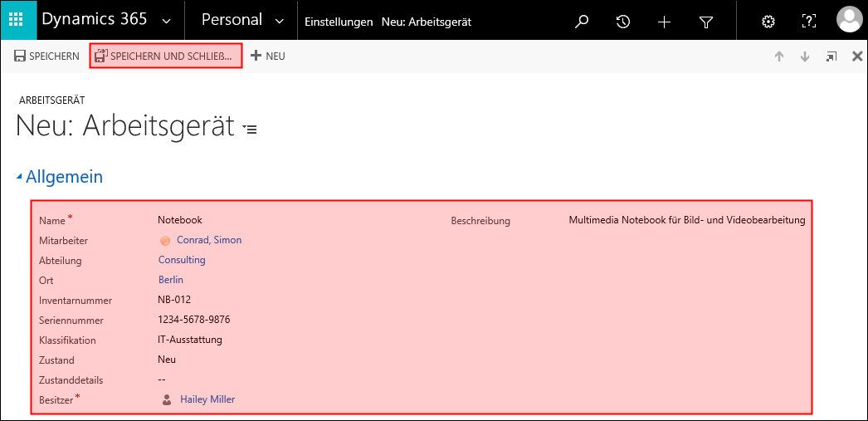Go to previous record up arrow

(779, 56)
